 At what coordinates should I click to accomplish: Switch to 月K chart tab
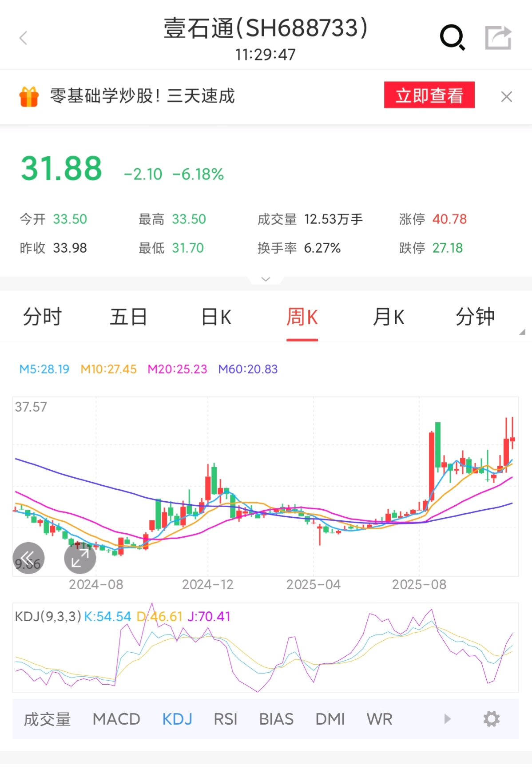point(389,317)
